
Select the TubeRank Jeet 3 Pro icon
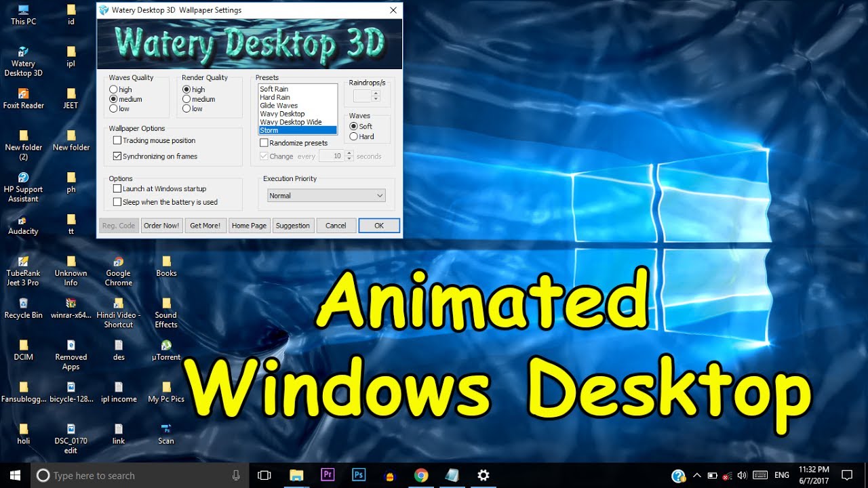(x=23, y=271)
